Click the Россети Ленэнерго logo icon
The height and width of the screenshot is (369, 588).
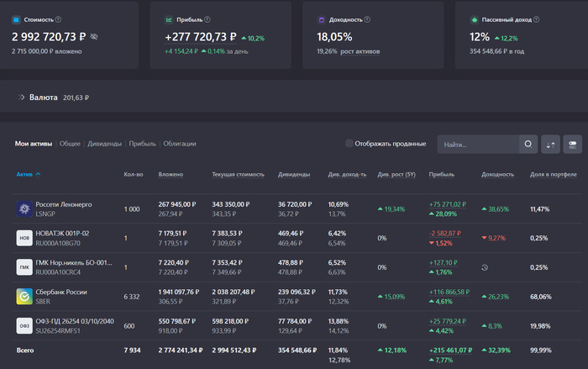click(x=24, y=208)
